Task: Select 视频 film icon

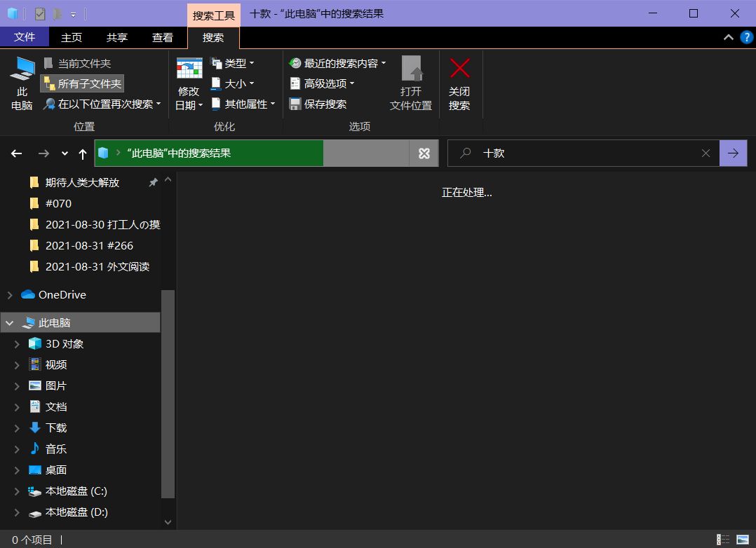Action: click(x=35, y=364)
